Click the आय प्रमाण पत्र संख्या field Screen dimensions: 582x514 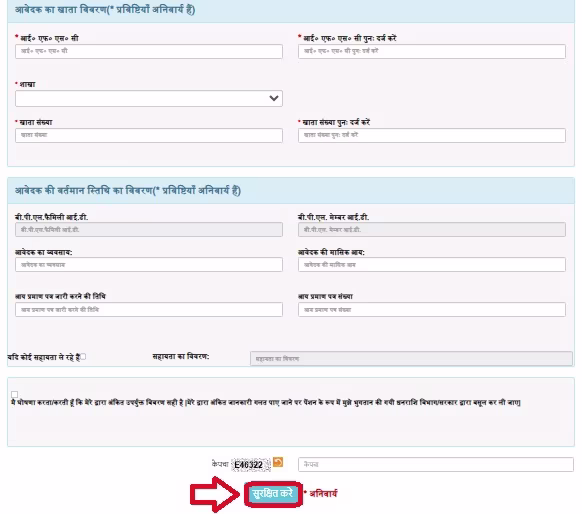coord(432,310)
